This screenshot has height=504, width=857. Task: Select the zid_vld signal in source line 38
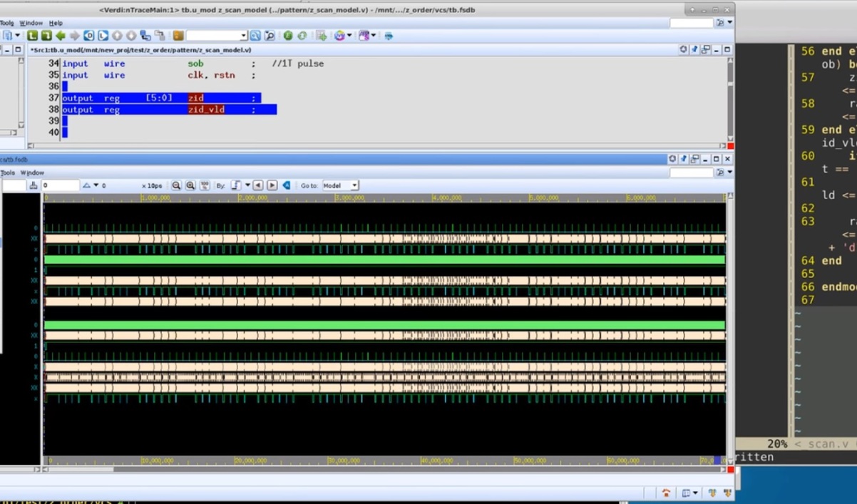click(x=206, y=110)
